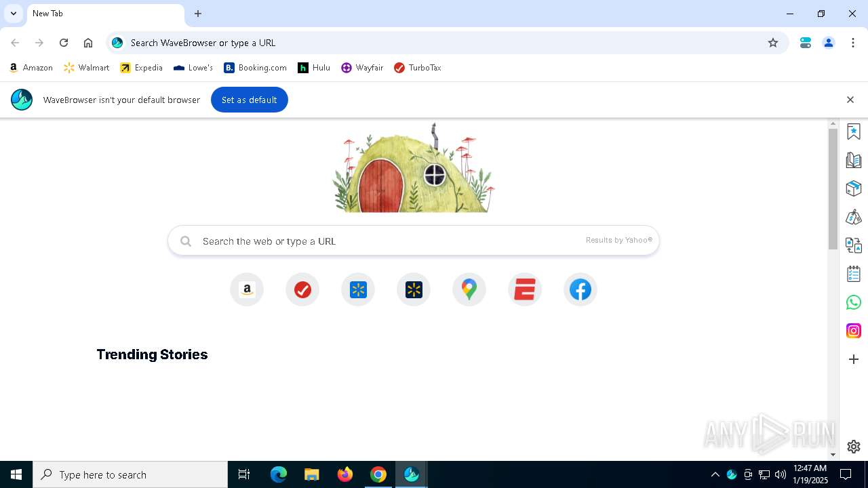Open the bookmarks sidebar icon

(x=854, y=131)
